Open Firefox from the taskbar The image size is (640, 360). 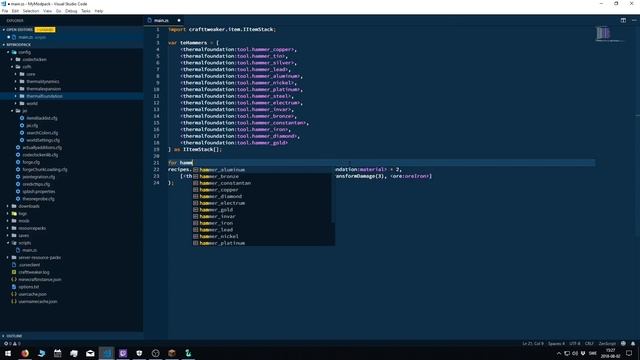tap(25, 353)
